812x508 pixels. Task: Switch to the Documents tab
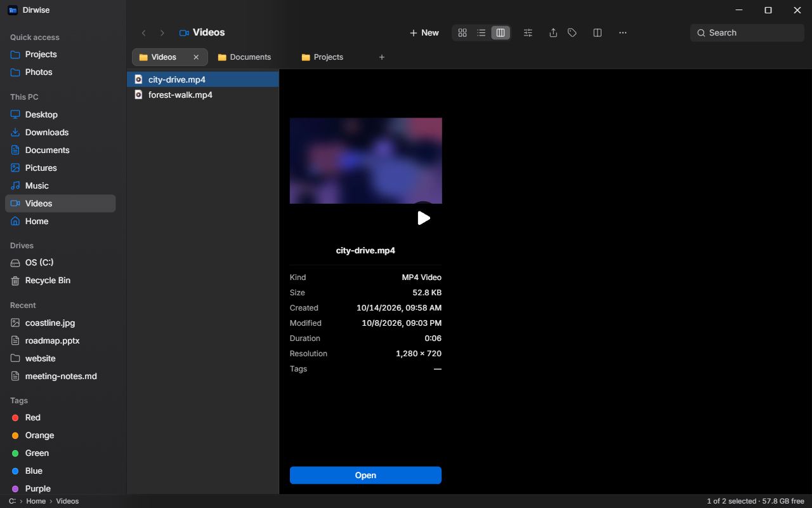pos(251,57)
